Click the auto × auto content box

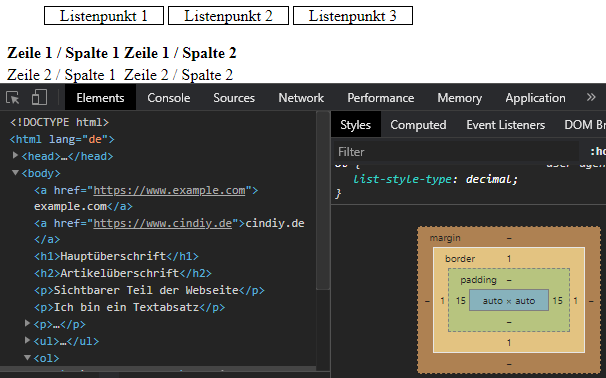point(509,300)
